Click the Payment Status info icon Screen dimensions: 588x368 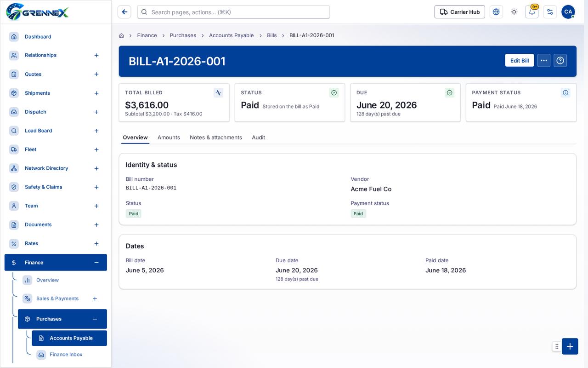[565, 92]
